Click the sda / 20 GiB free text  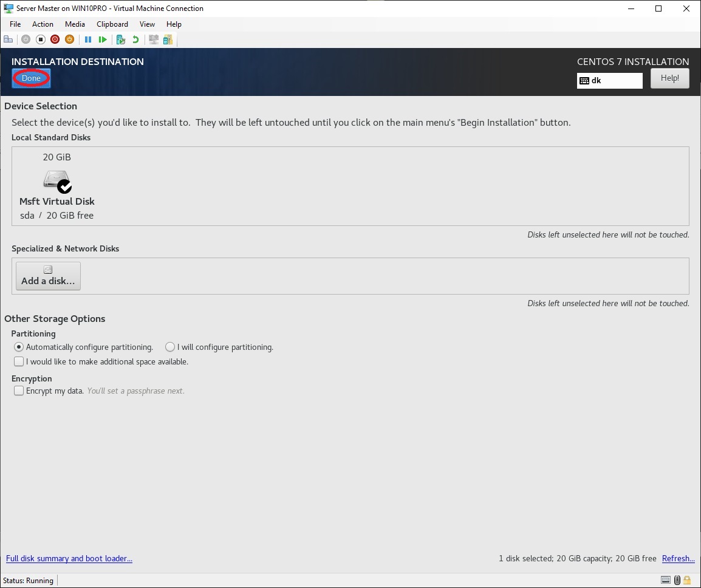[x=56, y=216]
